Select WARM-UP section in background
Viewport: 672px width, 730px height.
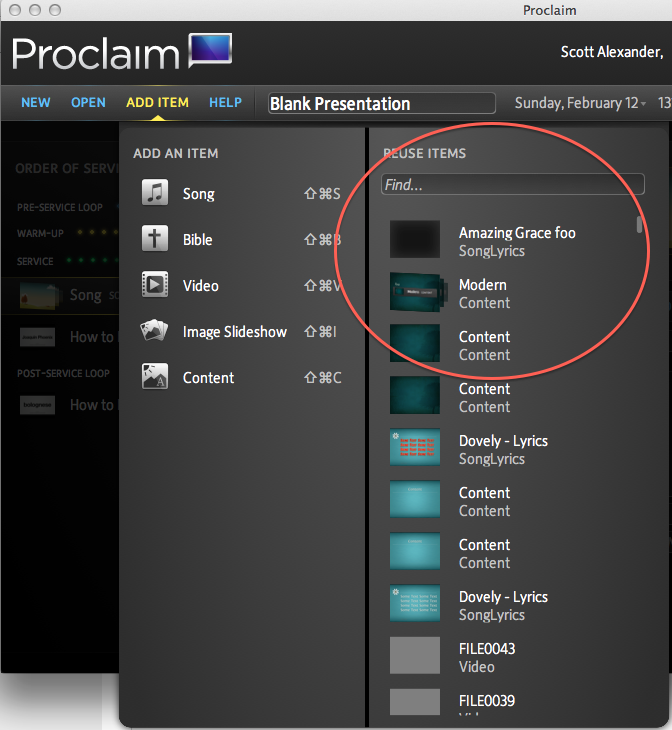tap(40, 234)
